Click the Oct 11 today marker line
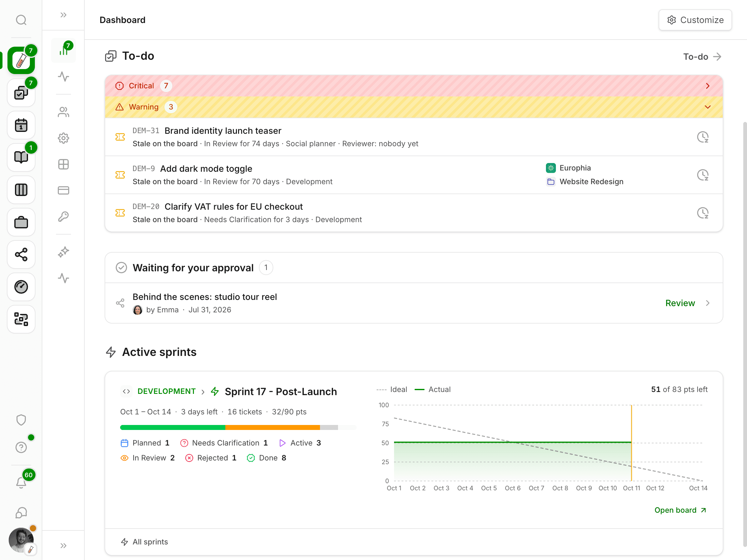The height and width of the screenshot is (560, 747). (x=631, y=443)
